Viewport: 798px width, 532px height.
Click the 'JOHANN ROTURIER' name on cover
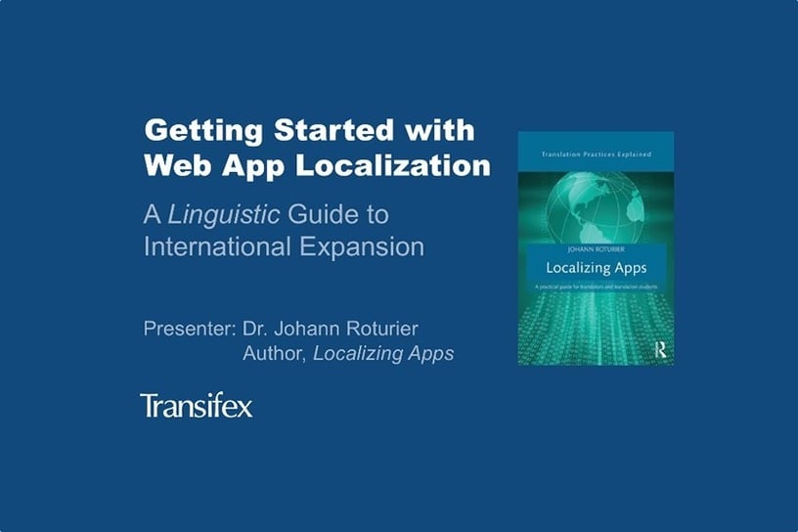click(x=596, y=249)
